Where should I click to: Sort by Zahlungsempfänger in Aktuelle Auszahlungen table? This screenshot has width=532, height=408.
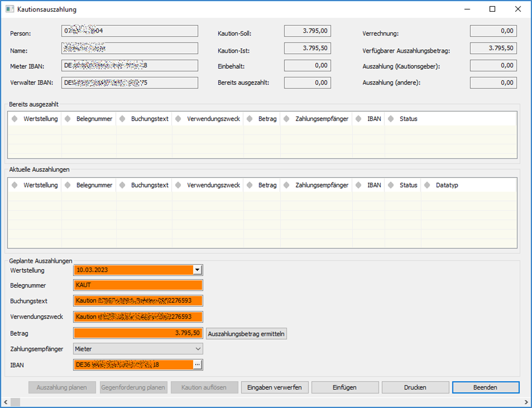click(321, 185)
